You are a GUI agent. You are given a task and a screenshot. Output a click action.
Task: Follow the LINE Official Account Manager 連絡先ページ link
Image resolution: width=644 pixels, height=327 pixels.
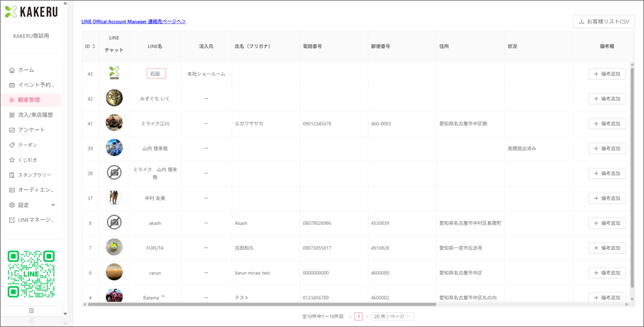(133, 22)
